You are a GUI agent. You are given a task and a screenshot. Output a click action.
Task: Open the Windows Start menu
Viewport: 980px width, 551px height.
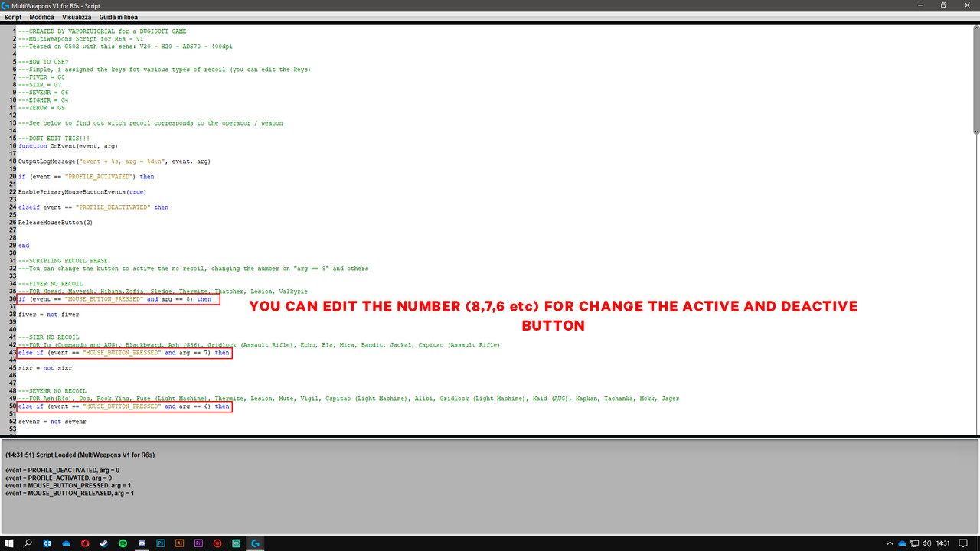[8, 543]
